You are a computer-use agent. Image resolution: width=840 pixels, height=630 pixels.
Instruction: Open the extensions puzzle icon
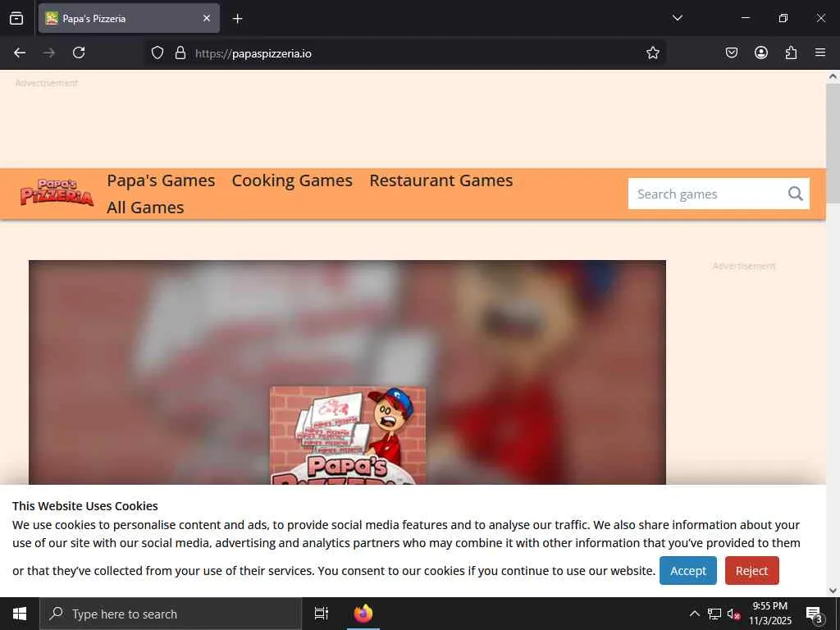pos(791,52)
